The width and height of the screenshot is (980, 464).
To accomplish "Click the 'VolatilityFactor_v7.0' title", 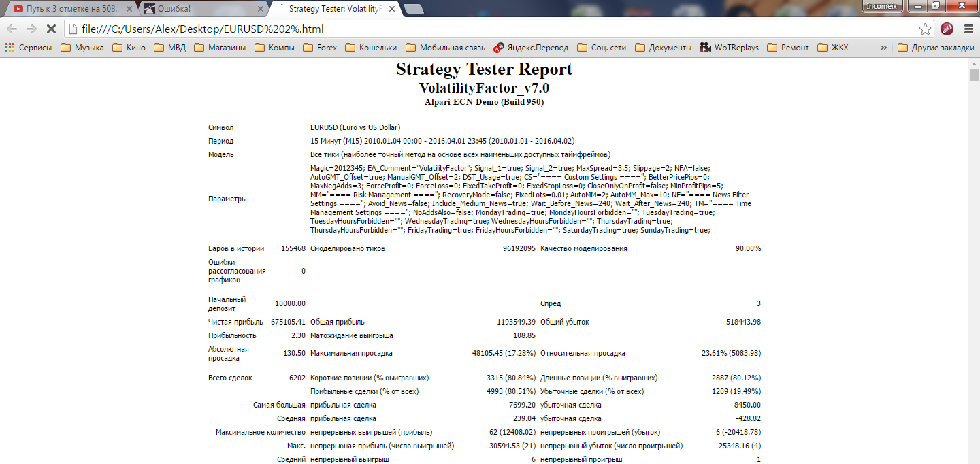I will point(484,88).
